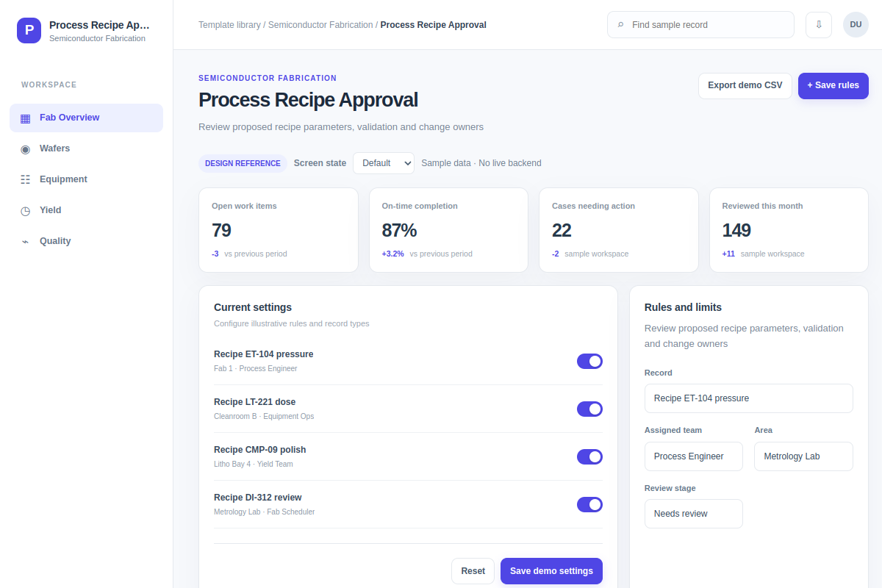Click the Recipe ET-104 pressure row title

[263, 354]
